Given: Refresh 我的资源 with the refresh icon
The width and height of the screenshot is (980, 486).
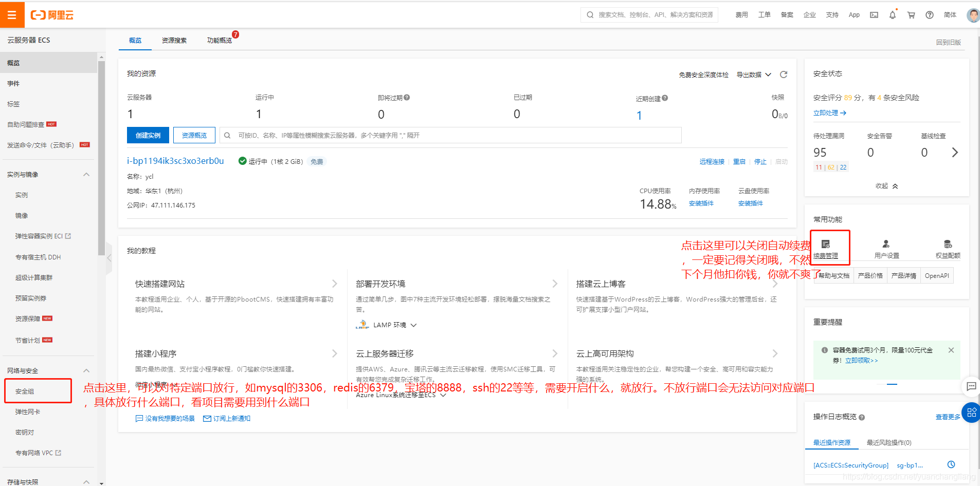Looking at the screenshot, I should point(783,74).
